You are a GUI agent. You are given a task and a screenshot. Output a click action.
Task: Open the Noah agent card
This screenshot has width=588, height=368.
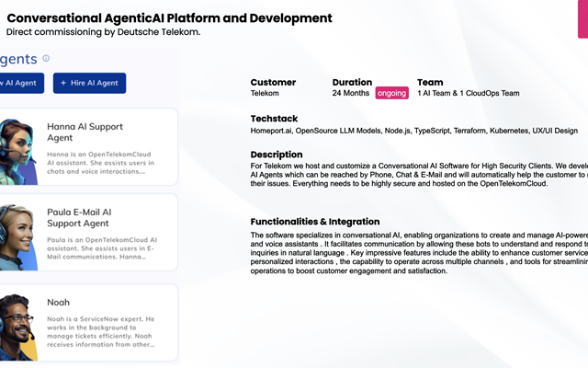point(88,323)
